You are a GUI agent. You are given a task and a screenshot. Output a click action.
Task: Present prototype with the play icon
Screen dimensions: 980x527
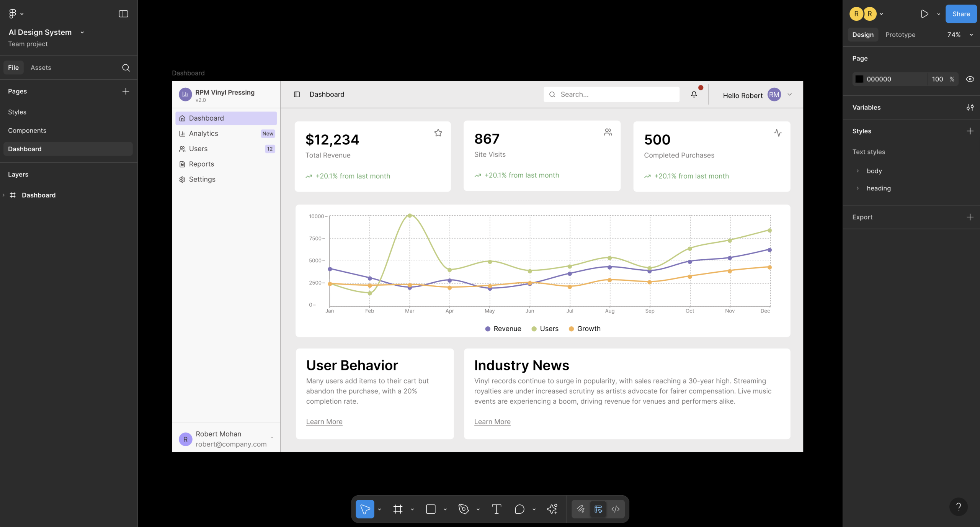tap(924, 14)
